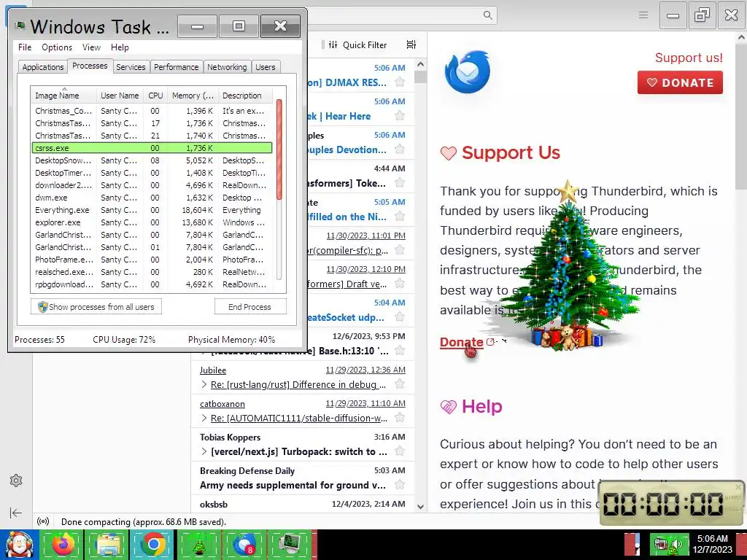Viewport: 747px width, 560px height.
Task: Open Task Manager File menu
Action: pyautogui.click(x=25, y=47)
